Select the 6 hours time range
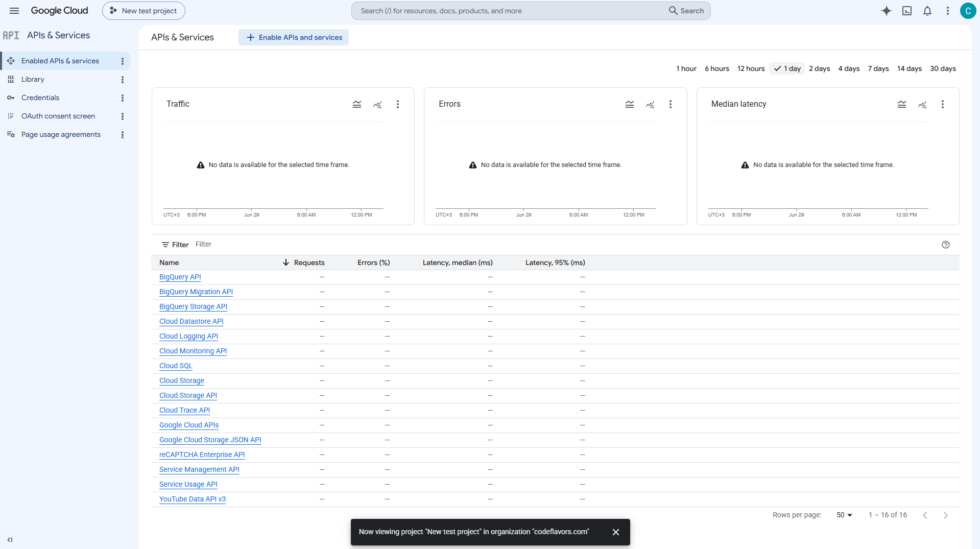The width and height of the screenshot is (980, 549). click(717, 68)
